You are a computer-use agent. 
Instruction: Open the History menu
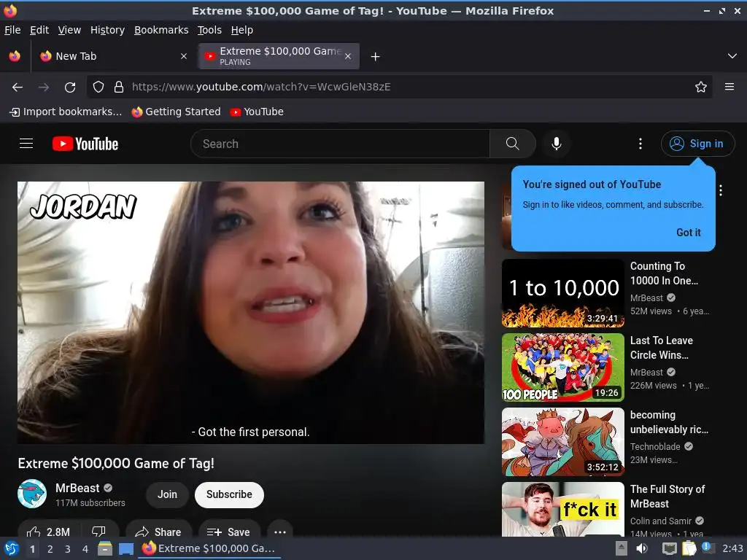107,30
